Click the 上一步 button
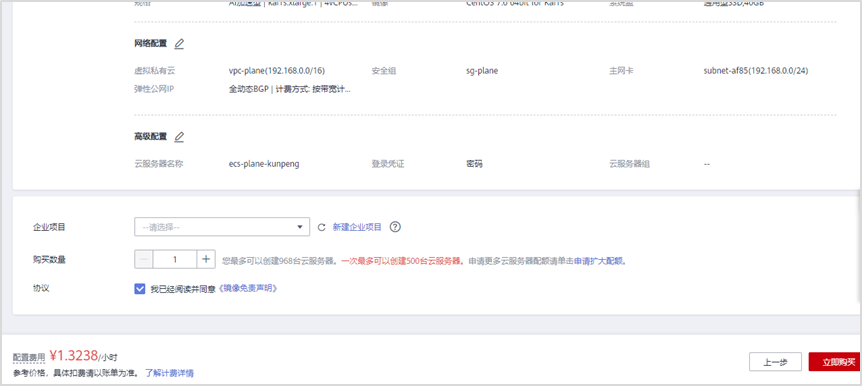 pos(775,362)
